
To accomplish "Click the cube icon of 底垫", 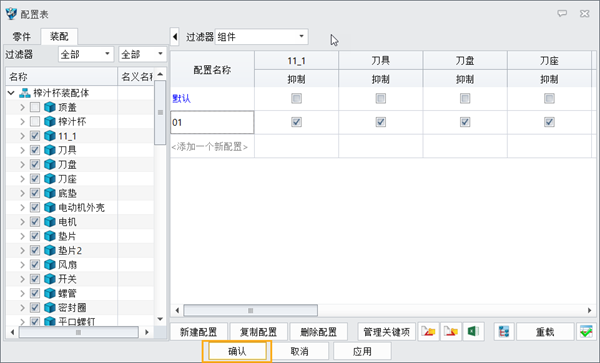I will click(50, 193).
